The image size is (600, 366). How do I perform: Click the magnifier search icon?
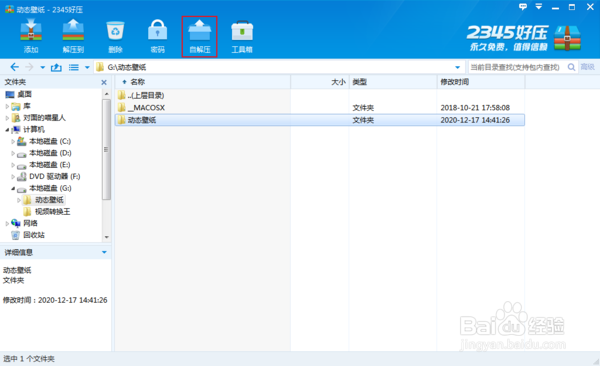(571, 67)
